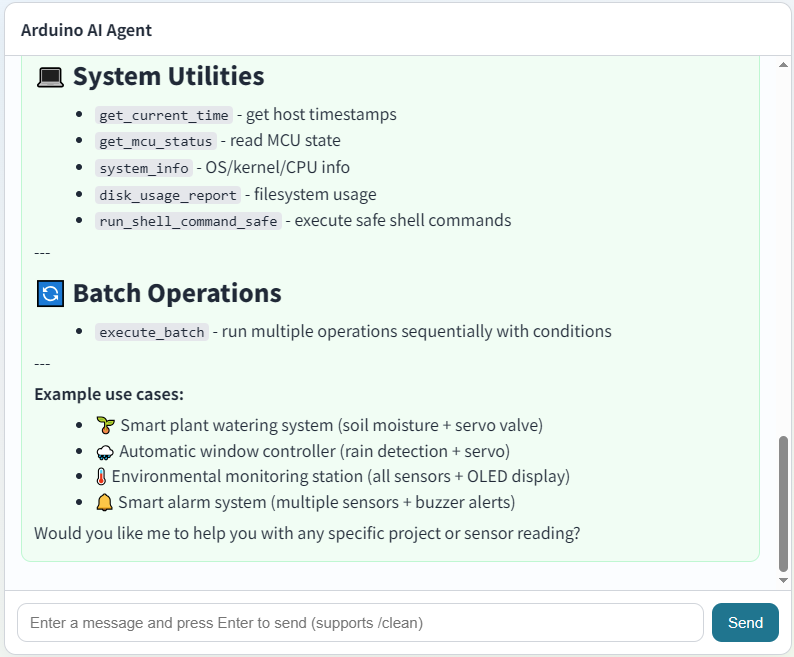Click the Send button
Viewport: 794px width, 657px height.
(745, 622)
